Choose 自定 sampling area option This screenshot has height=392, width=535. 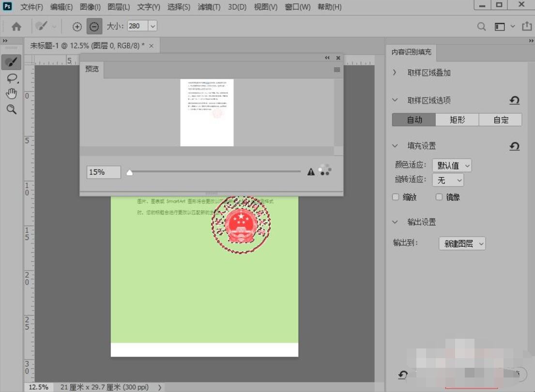pos(500,120)
